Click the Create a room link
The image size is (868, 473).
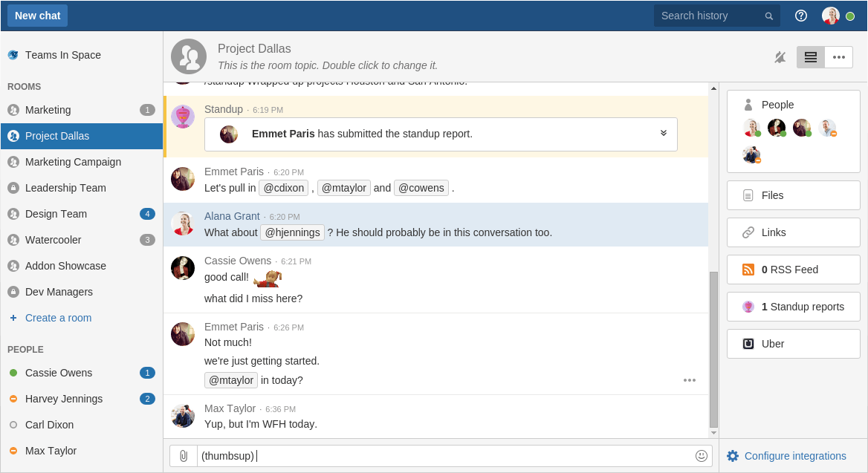coord(58,318)
